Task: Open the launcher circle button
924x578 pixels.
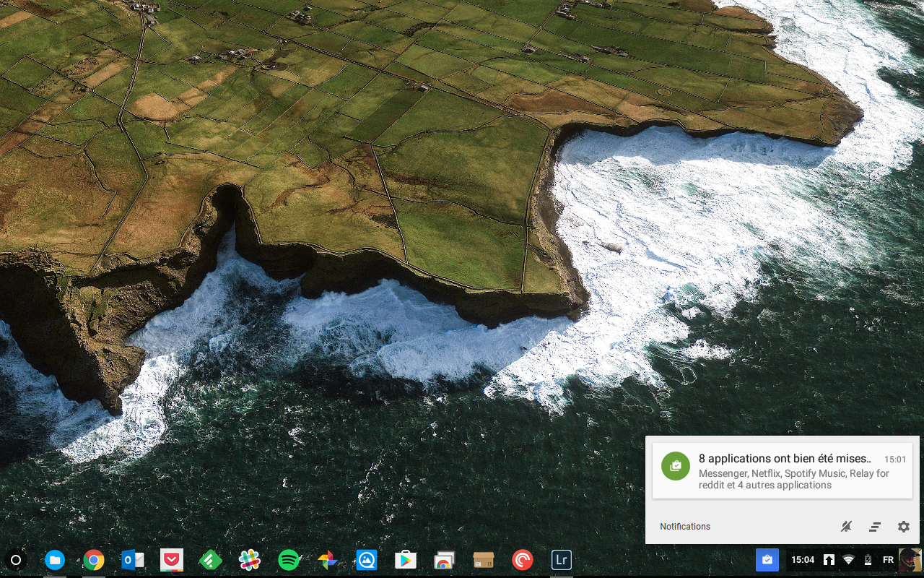Action: tap(16, 560)
